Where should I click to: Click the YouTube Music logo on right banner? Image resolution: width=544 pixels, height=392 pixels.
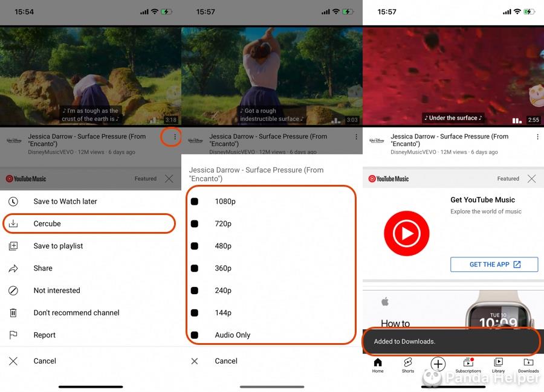(389, 179)
